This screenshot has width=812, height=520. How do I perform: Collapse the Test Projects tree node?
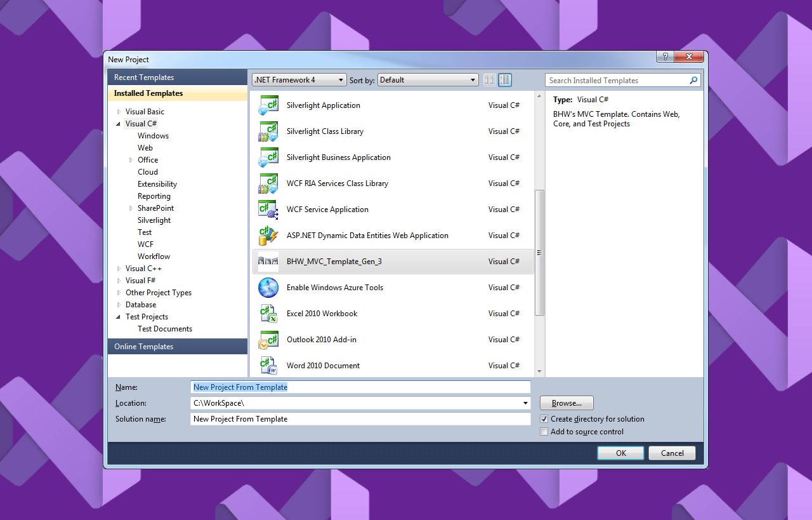pyautogui.click(x=119, y=317)
